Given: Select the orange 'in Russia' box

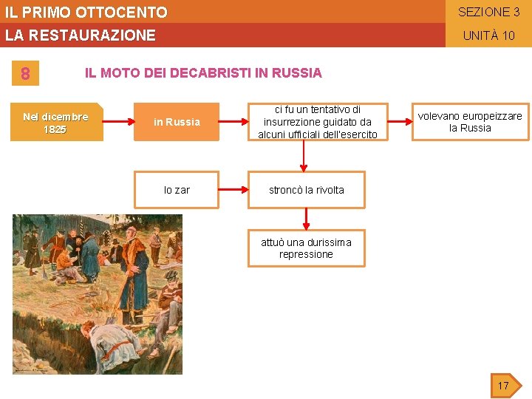Looking at the screenshot, I should click(x=177, y=122).
